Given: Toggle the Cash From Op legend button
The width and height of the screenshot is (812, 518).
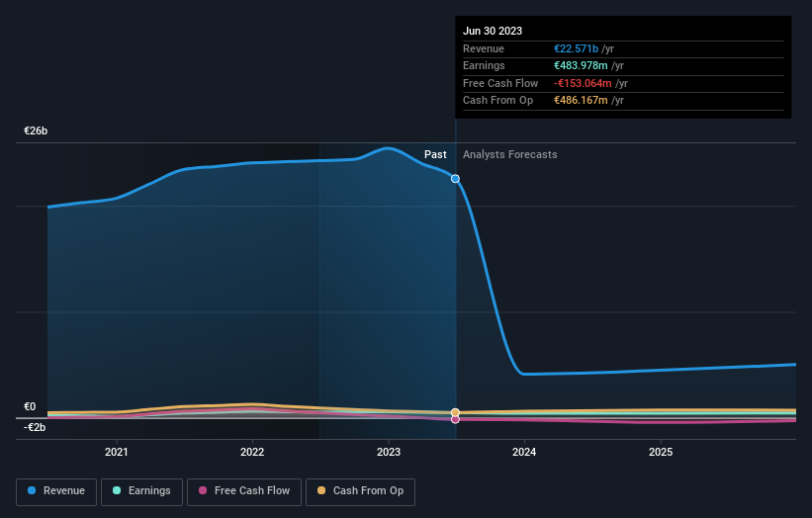Looking at the screenshot, I should (360, 491).
